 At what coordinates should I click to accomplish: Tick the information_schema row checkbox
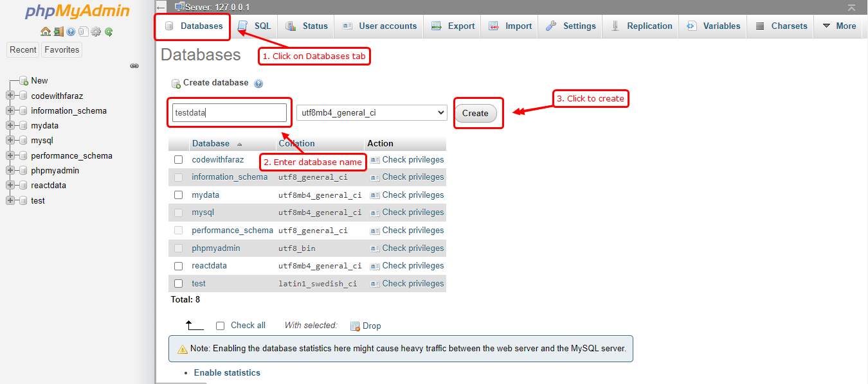click(178, 177)
